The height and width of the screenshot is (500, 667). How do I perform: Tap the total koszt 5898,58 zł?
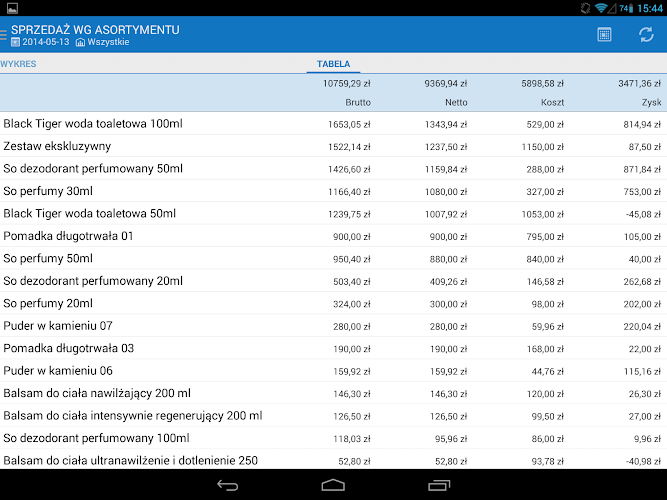(542, 83)
